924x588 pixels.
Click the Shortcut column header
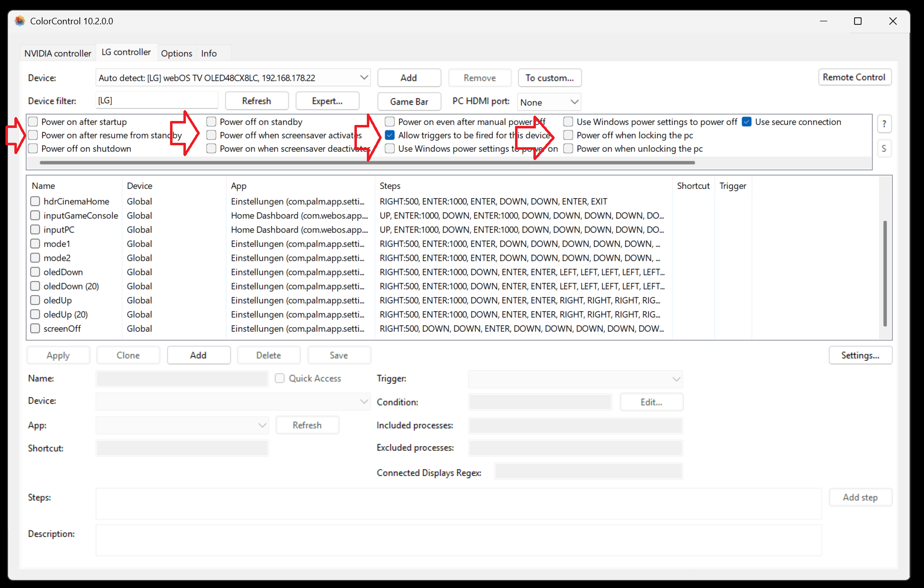click(x=693, y=186)
